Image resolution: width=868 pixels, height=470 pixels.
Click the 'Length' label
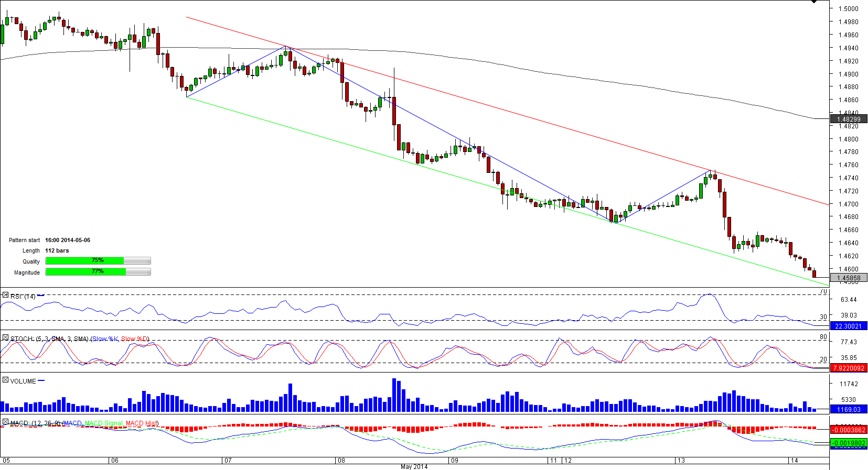click(31, 250)
